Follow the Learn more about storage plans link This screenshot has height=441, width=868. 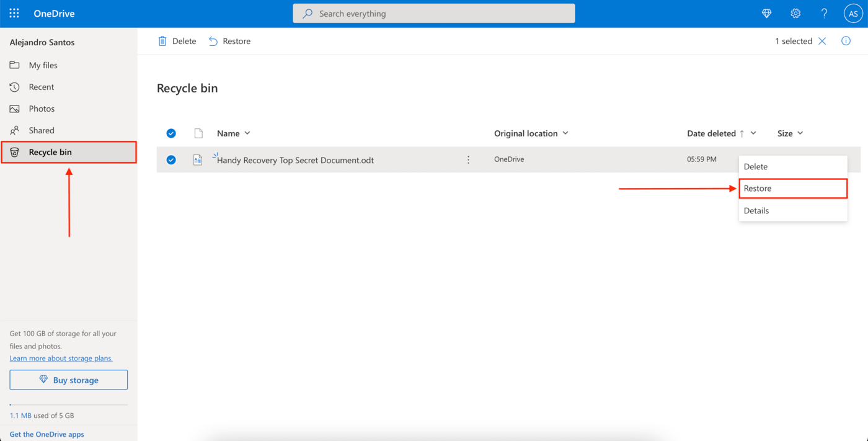pos(61,359)
